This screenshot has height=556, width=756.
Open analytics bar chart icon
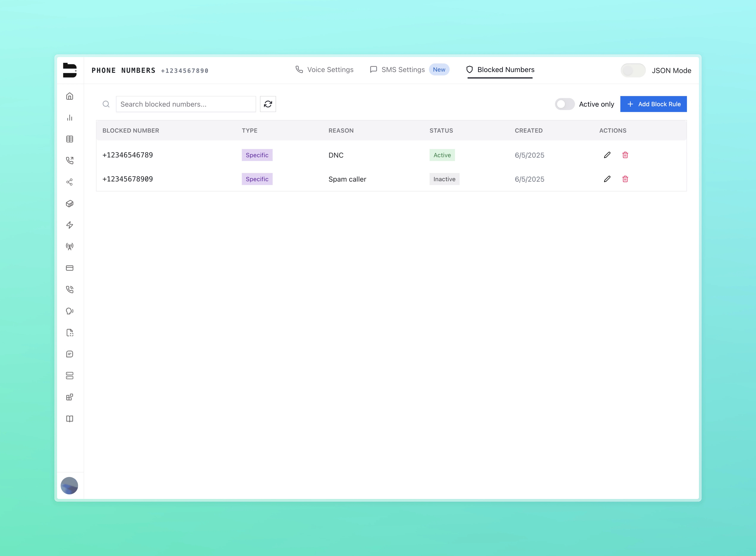pyautogui.click(x=70, y=117)
